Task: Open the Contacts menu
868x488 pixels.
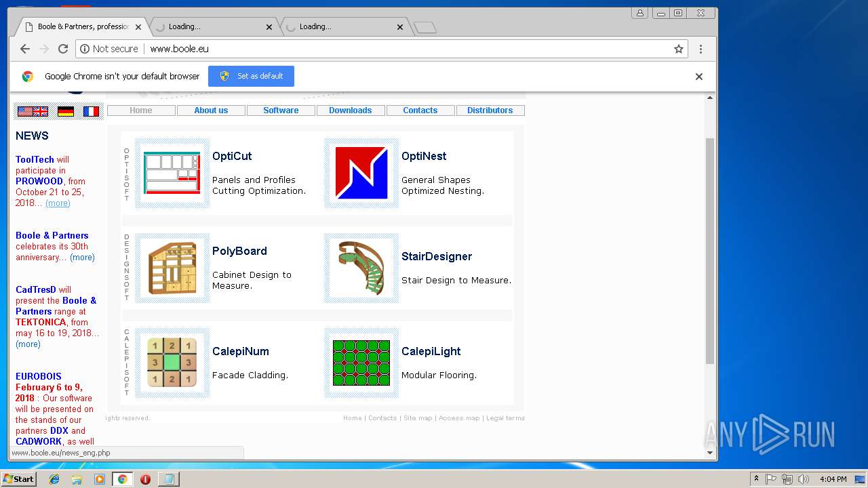Action: [420, 110]
